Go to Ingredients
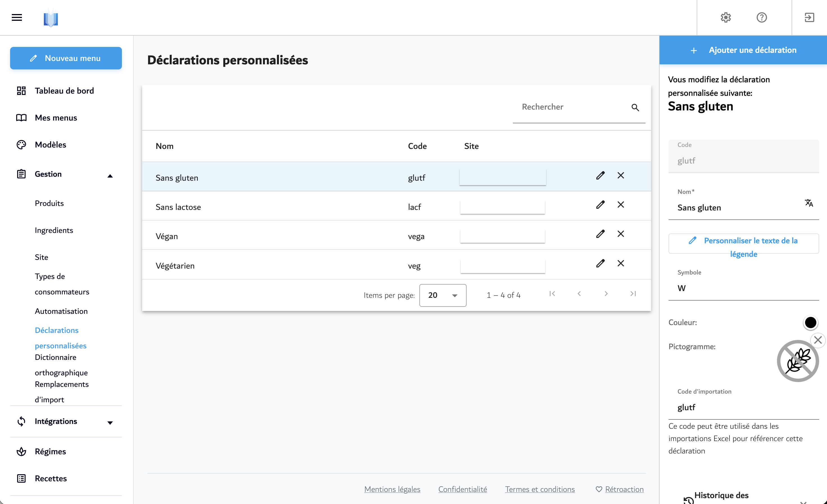The width and height of the screenshot is (827, 504). coord(54,230)
